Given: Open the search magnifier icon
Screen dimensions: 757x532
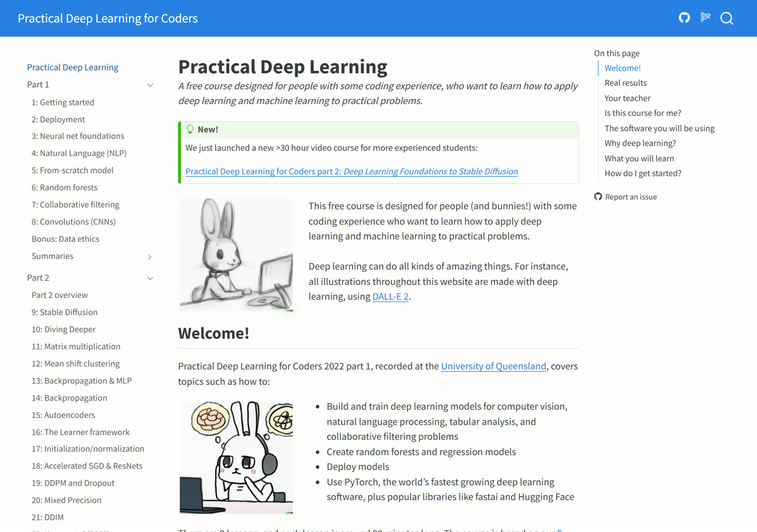Looking at the screenshot, I should pos(727,18).
